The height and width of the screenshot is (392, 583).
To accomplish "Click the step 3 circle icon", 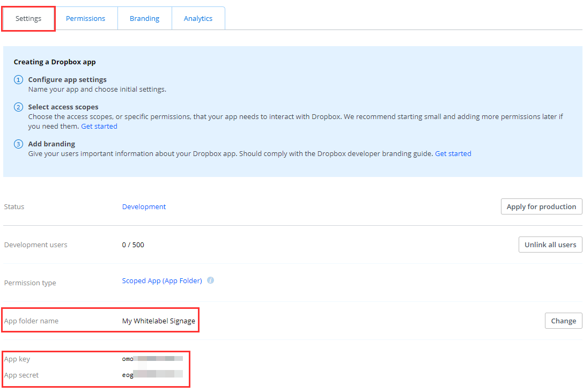I will point(19,144).
